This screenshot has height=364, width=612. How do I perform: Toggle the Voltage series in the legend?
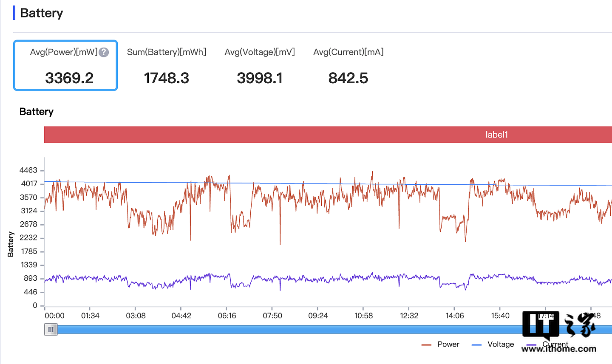click(493, 344)
